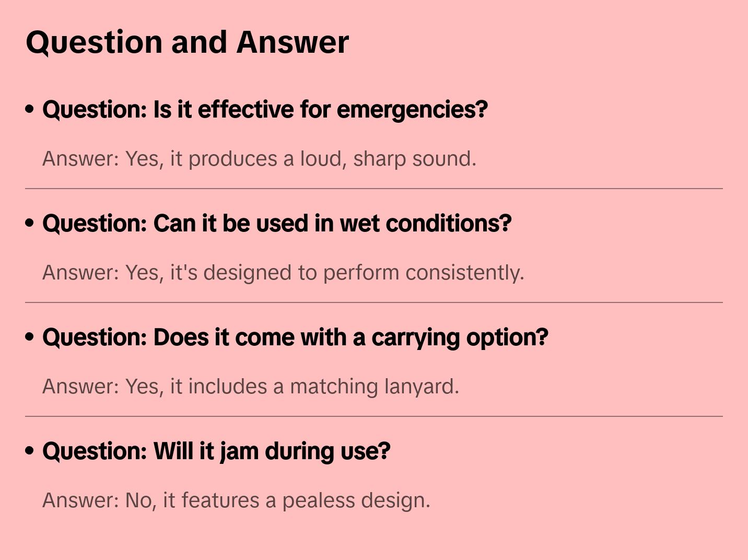Click the "Question and Answer" heading
The width and height of the screenshot is (748, 560).
click(187, 42)
